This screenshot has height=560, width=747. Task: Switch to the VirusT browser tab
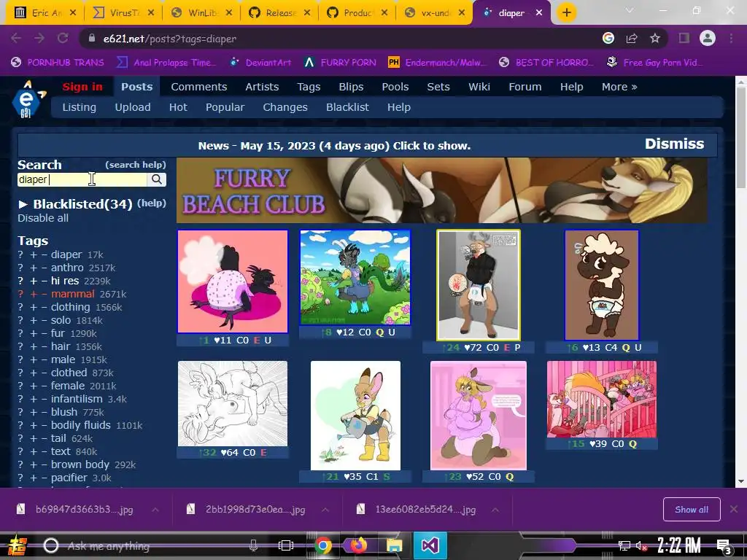(123, 13)
